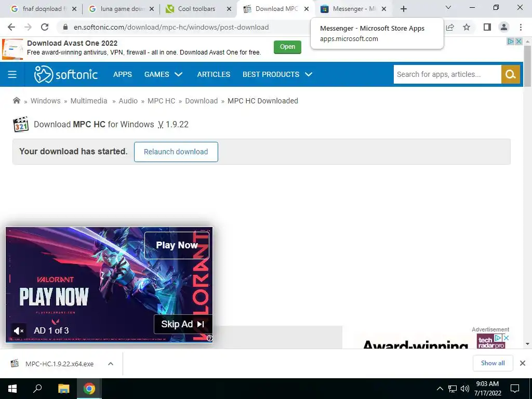Go to MPC HC breadcrumb link
Viewport: 532px width, 399px height.
point(161,101)
